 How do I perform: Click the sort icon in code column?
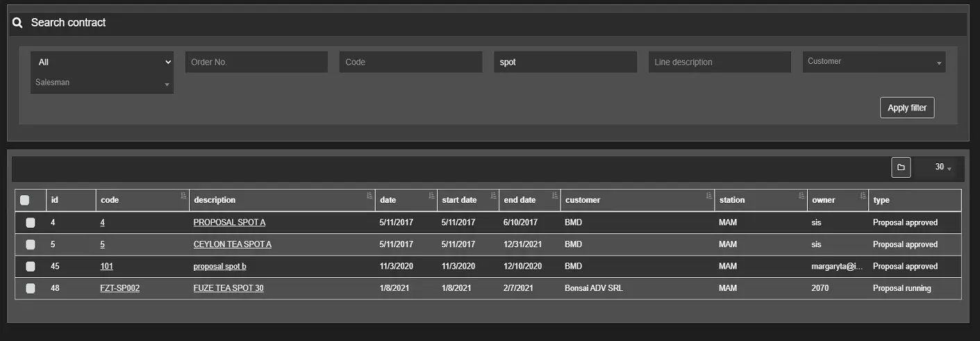tap(183, 196)
